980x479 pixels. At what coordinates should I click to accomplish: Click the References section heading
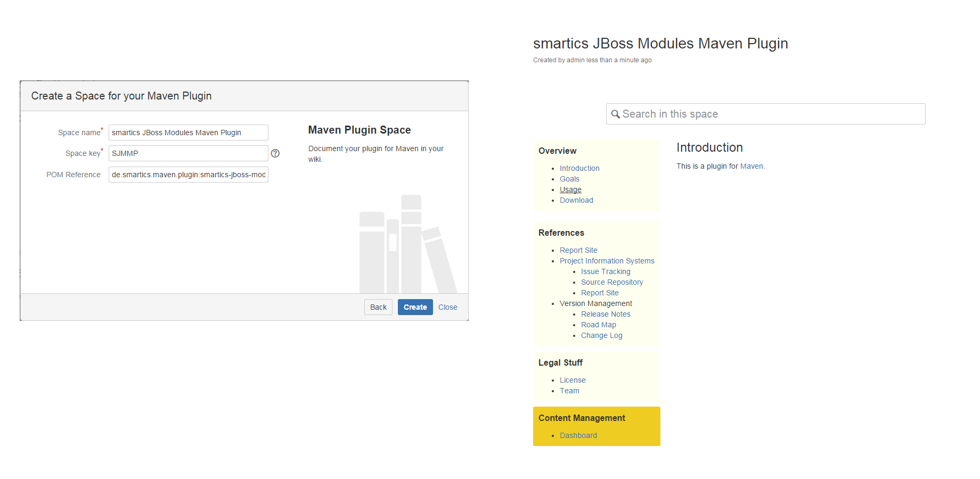tap(561, 233)
